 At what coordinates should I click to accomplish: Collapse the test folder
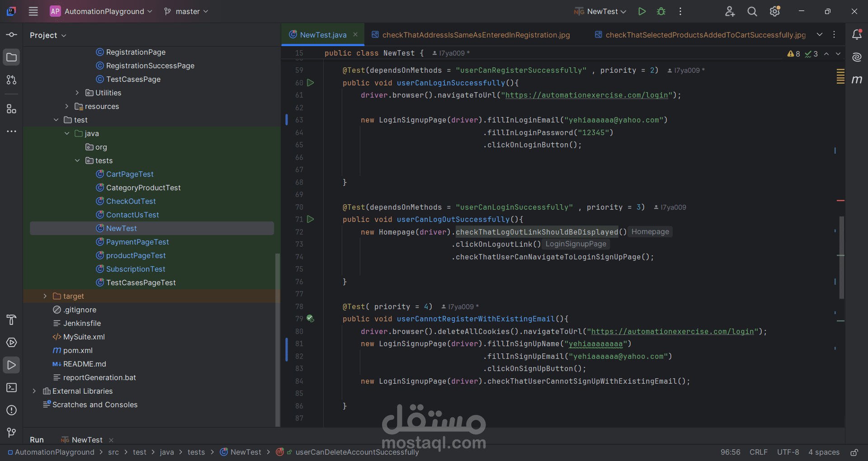(56, 120)
